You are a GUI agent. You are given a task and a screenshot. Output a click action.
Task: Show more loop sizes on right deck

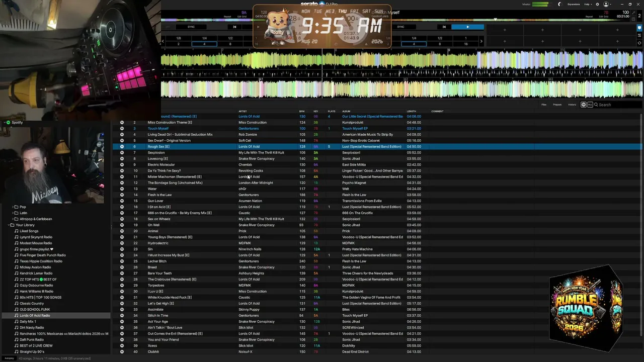[481, 41]
